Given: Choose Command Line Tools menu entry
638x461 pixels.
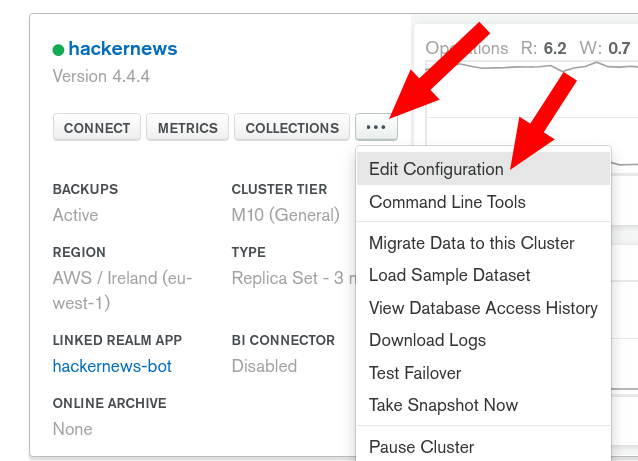Looking at the screenshot, I should click(x=447, y=202).
